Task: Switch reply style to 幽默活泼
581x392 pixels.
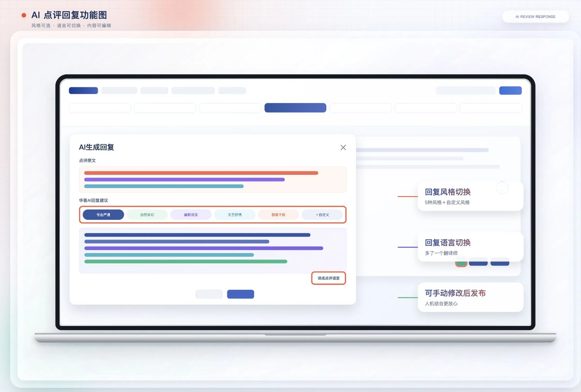Action: [x=191, y=215]
